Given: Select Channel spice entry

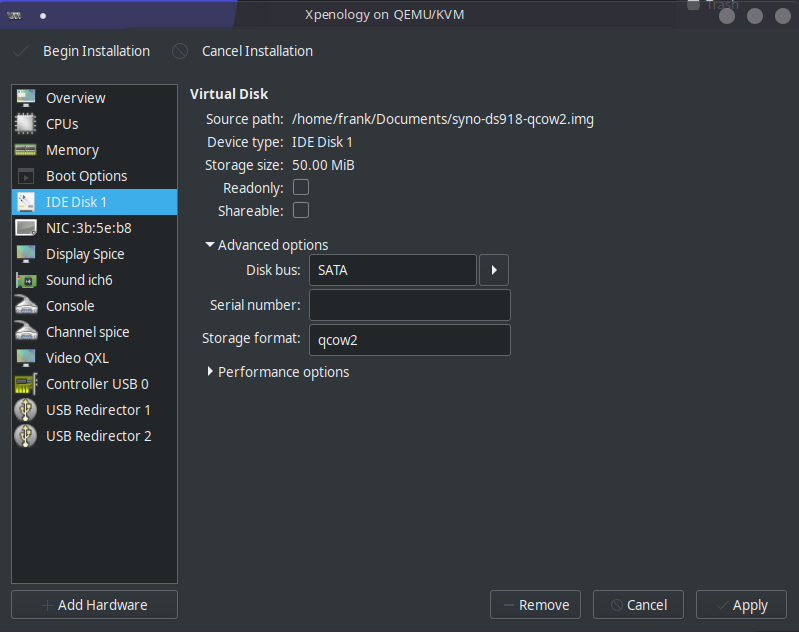Looking at the screenshot, I should (x=94, y=332).
